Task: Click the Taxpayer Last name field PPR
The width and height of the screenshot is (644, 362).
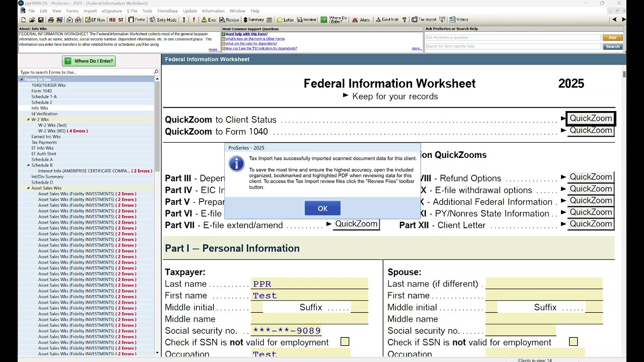Action: (x=309, y=284)
